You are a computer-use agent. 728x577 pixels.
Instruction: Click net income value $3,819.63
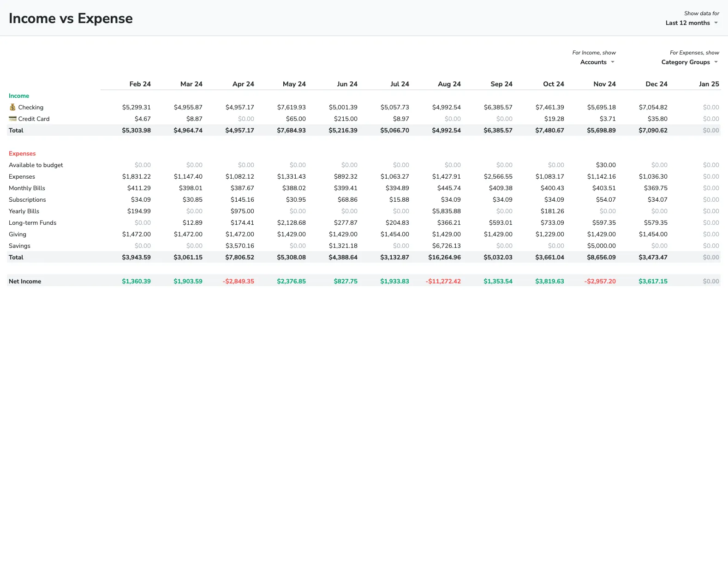(550, 282)
